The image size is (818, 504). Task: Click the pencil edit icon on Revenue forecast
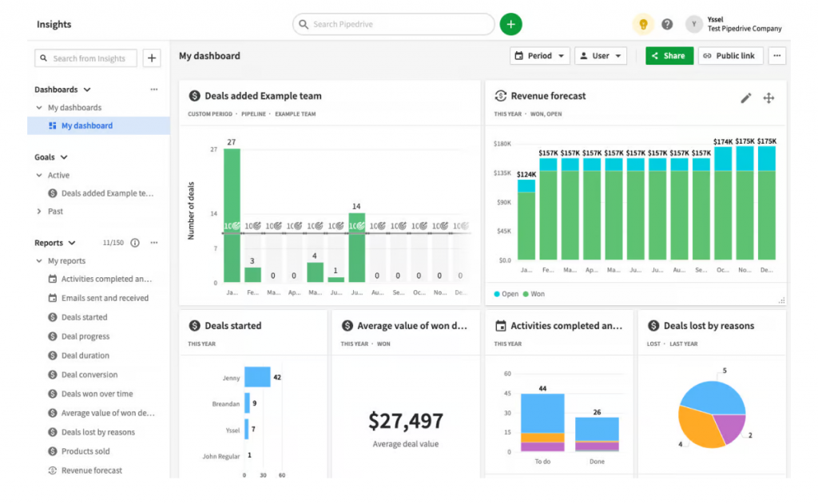(745, 98)
